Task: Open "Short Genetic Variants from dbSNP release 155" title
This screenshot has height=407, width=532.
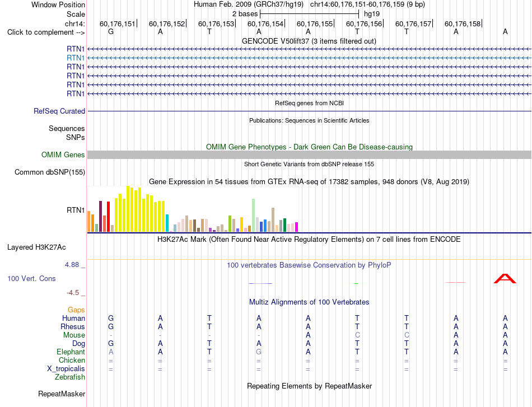Action: (309, 164)
